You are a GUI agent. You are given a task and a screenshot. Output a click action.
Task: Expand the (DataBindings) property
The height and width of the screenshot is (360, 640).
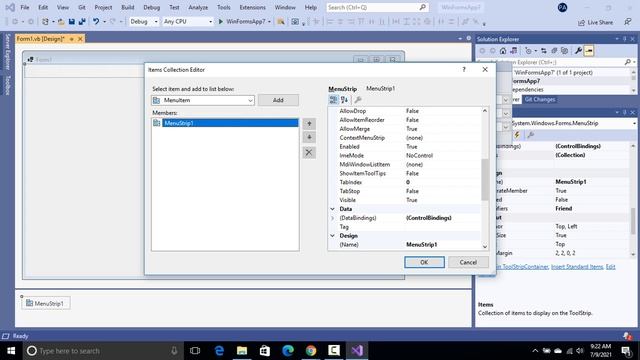coord(332,218)
